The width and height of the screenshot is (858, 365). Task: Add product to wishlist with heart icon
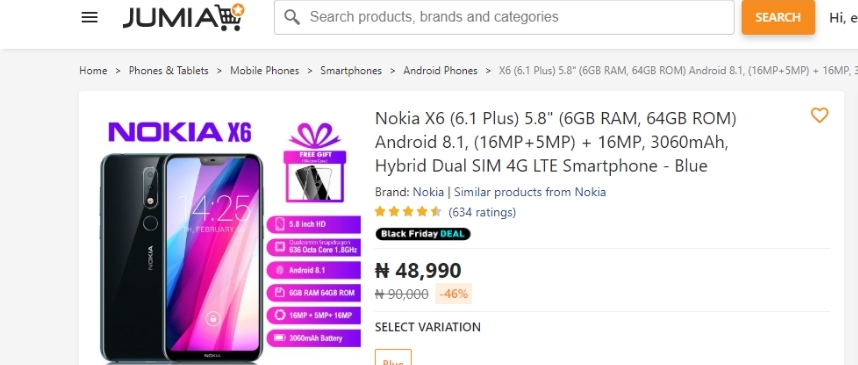pos(819,115)
